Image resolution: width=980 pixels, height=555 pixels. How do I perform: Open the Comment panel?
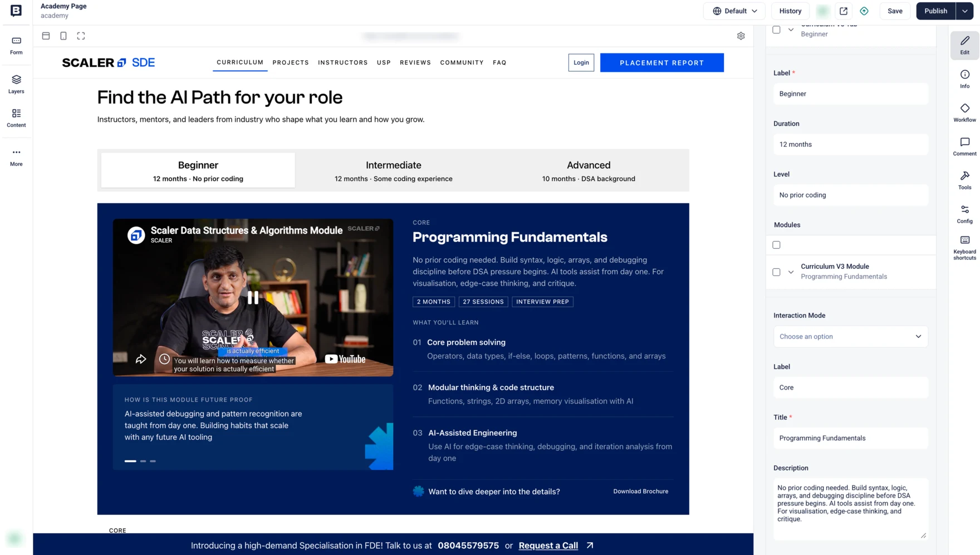click(965, 147)
